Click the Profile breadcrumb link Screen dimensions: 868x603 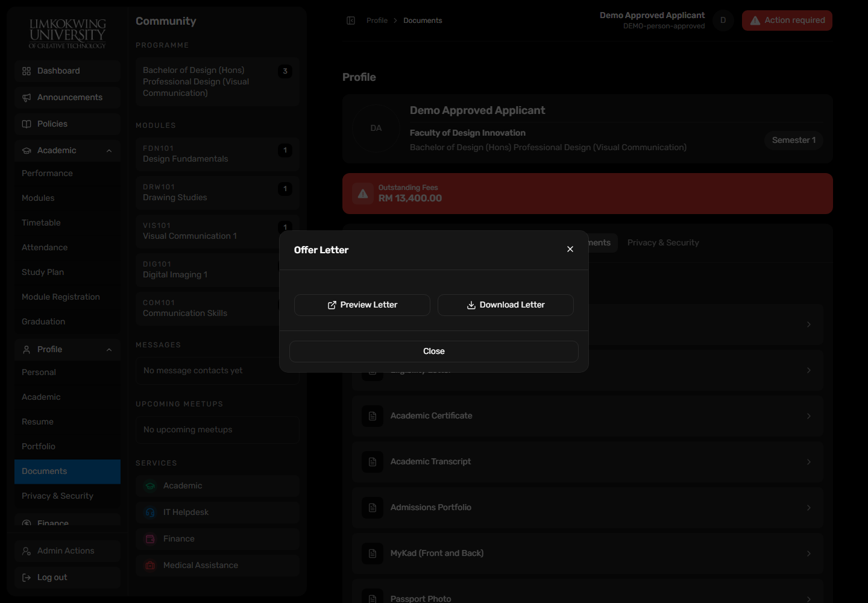pyautogui.click(x=377, y=21)
